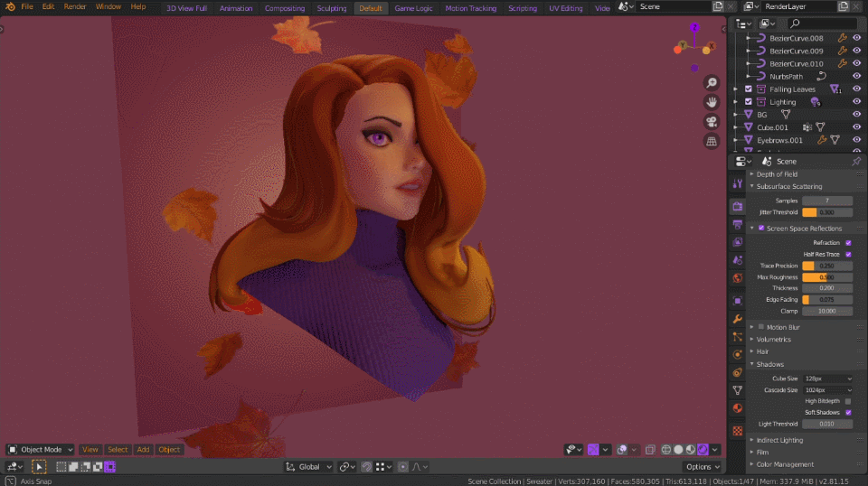The height and width of the screenshot is (486, 868).
Task: Open the Window menu
Action: pyautogui.click(x=108, y=6)
